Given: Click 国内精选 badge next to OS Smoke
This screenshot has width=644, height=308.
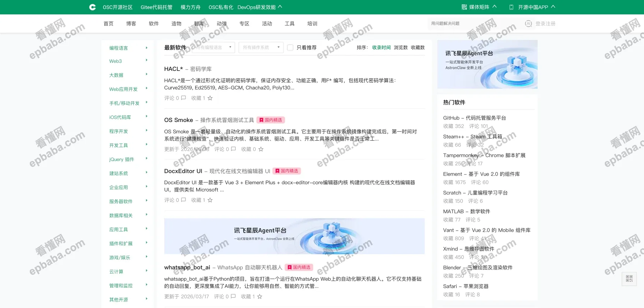Looking at the screenshot, I should (x=271, y=120).
